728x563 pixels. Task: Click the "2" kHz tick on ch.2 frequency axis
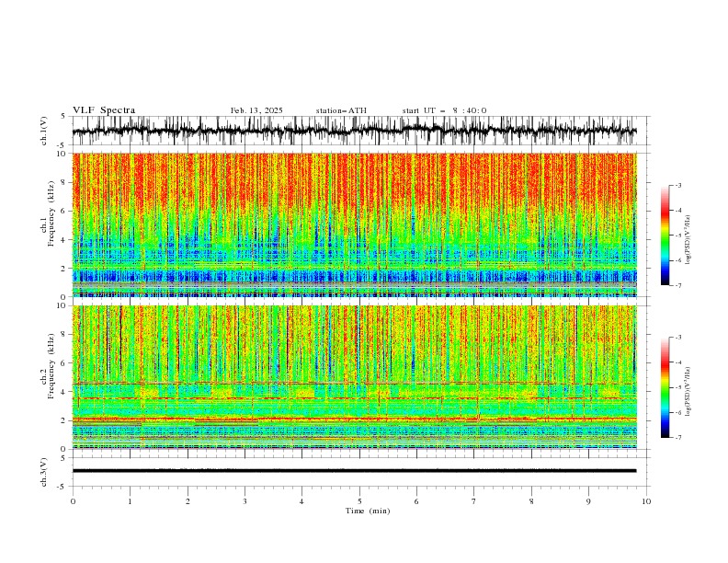tap(64, 420)
